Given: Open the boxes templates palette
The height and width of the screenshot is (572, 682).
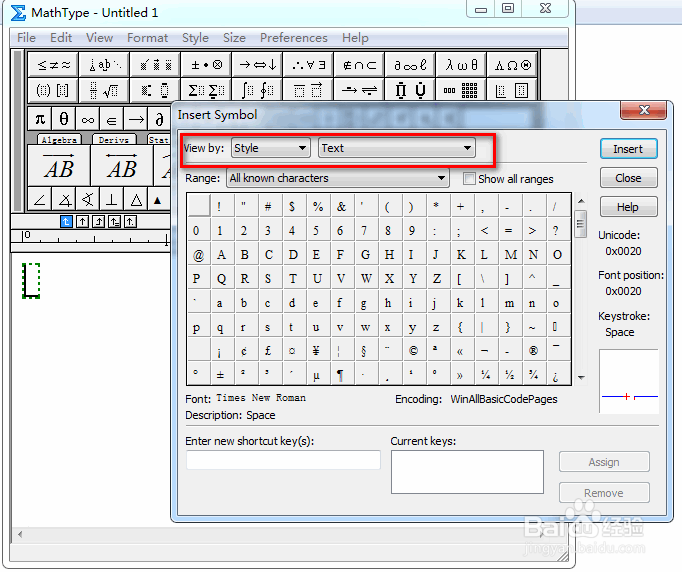Looking at the screenshot, I should click(x=512, y=90).
